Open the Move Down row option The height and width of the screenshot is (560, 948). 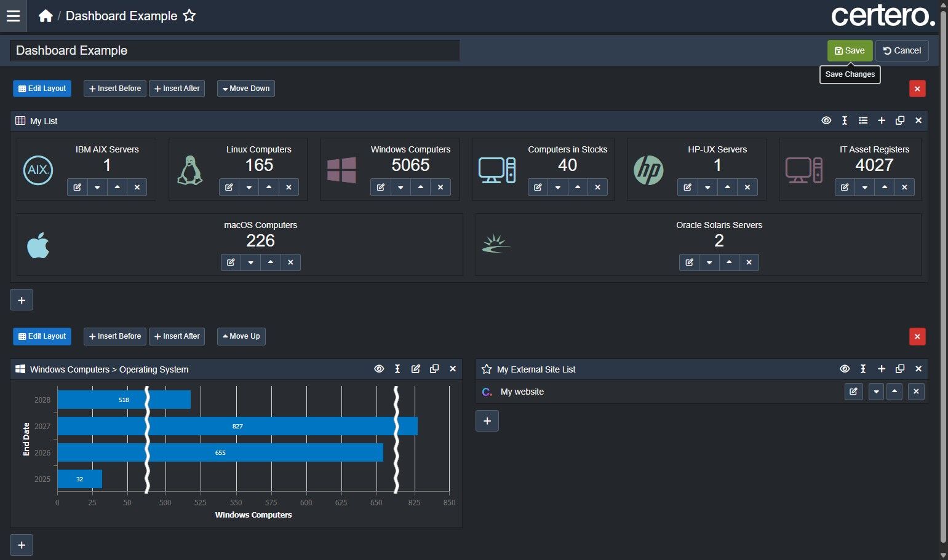point(245,89)
